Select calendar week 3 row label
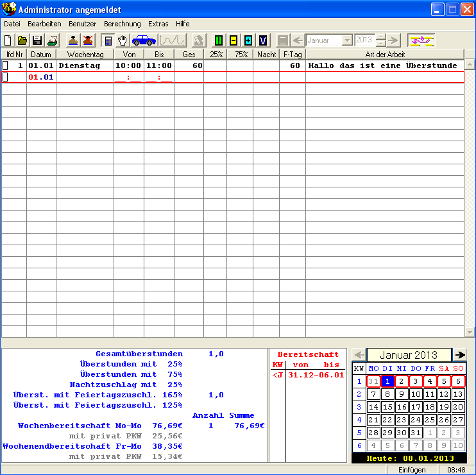The image size is (476, 475). coord(359,407)
